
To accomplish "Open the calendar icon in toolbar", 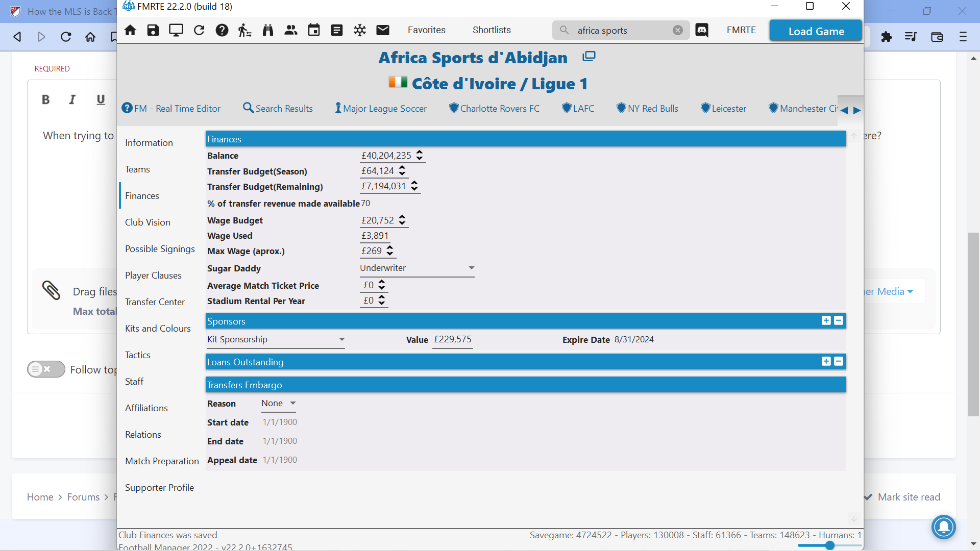I will 314,30.
